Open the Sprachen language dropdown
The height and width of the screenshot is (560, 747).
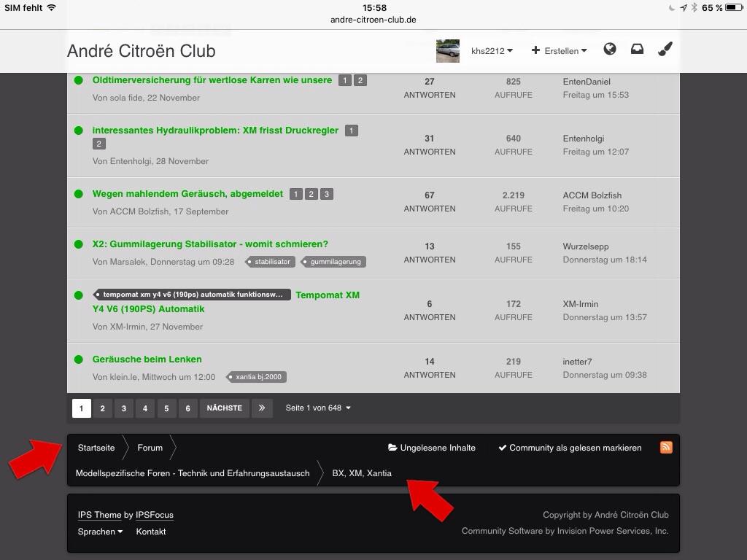pos(100,532)
